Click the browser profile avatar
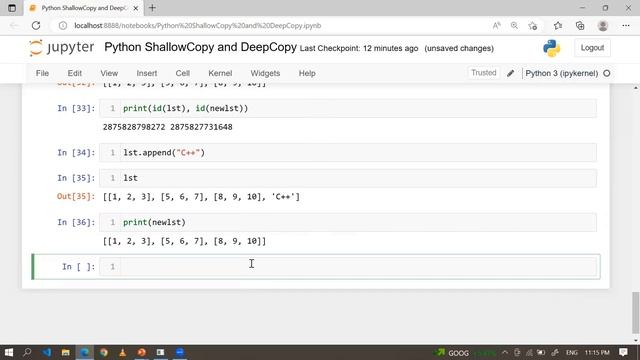The width and height of the screenshot is (640, 360). click(x=603, y=25)
